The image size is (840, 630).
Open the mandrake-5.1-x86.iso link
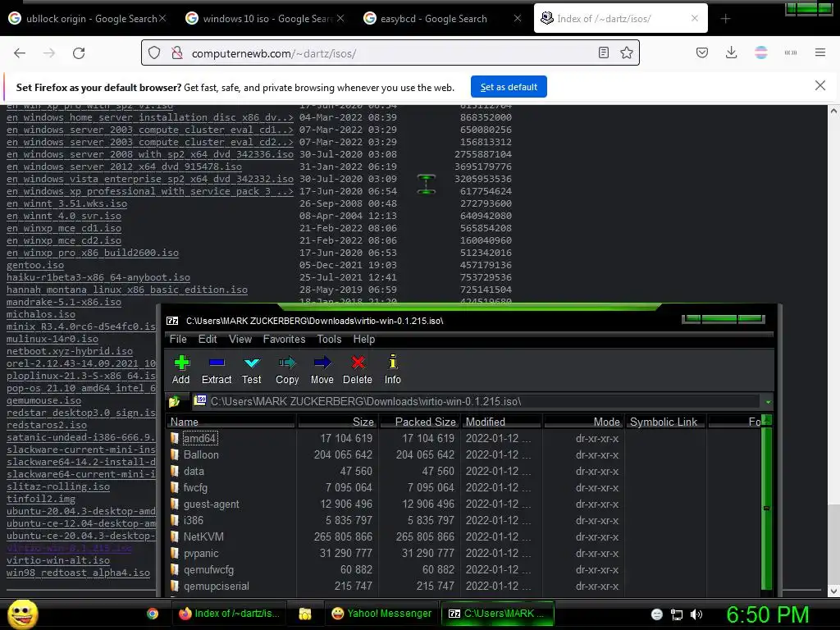coord(64,302)
